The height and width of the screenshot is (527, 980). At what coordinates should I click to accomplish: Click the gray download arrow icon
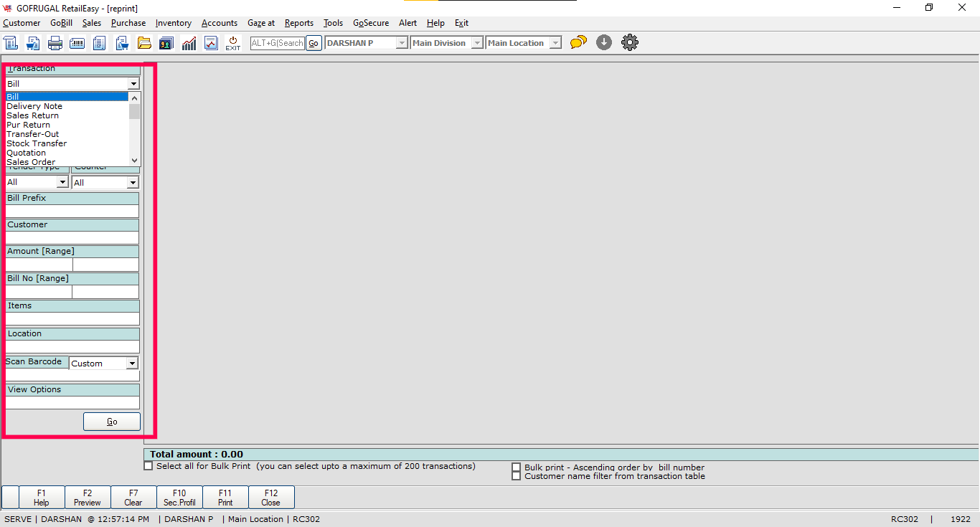coord(604,43)
